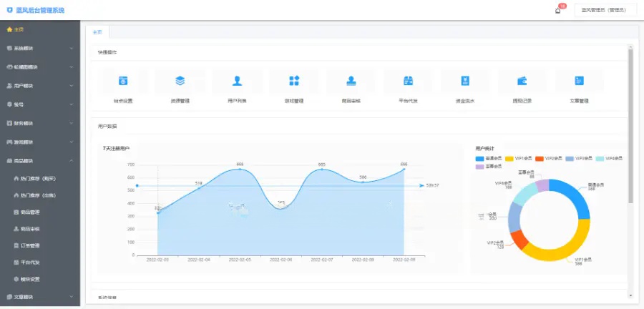Select the 主页 tab above the content
644x309 pixels.
[x=97, y=32]
